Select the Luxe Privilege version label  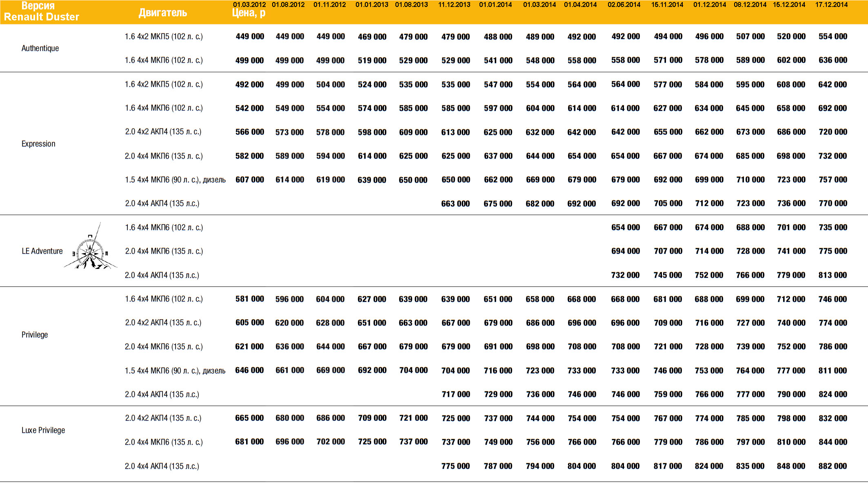(x=43, y=430)
